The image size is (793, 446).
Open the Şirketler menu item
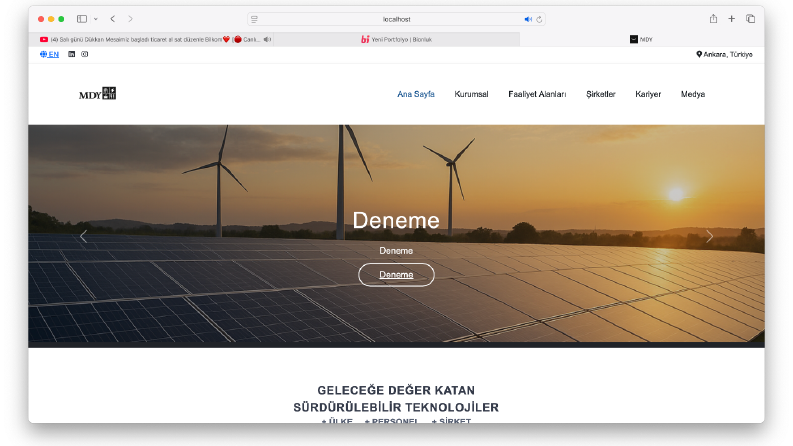coord(601,94)
